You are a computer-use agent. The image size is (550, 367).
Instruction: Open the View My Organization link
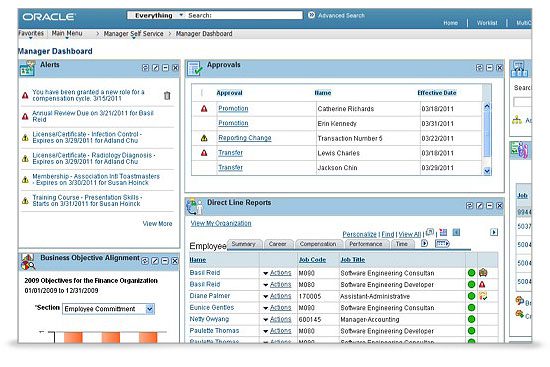(x=221, y=223)
